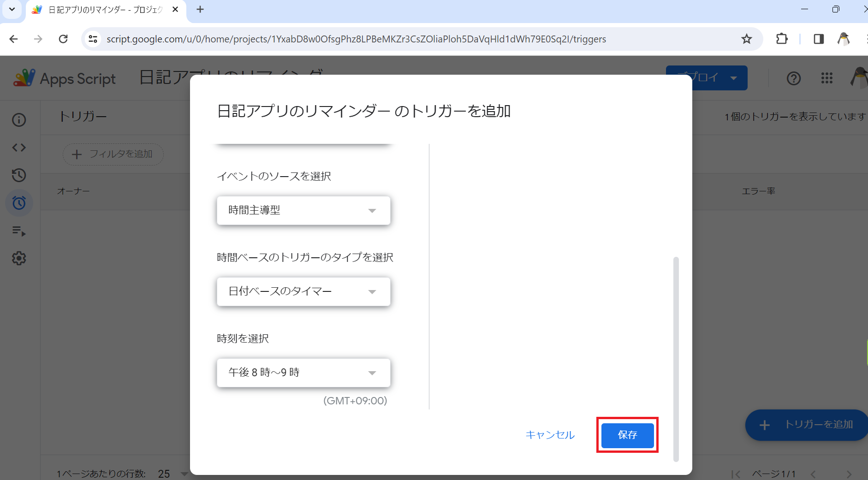Select the 日記アプリのリマインダー browser tab
The width and height of the screenshot is (868, 480).
[106, 10]
